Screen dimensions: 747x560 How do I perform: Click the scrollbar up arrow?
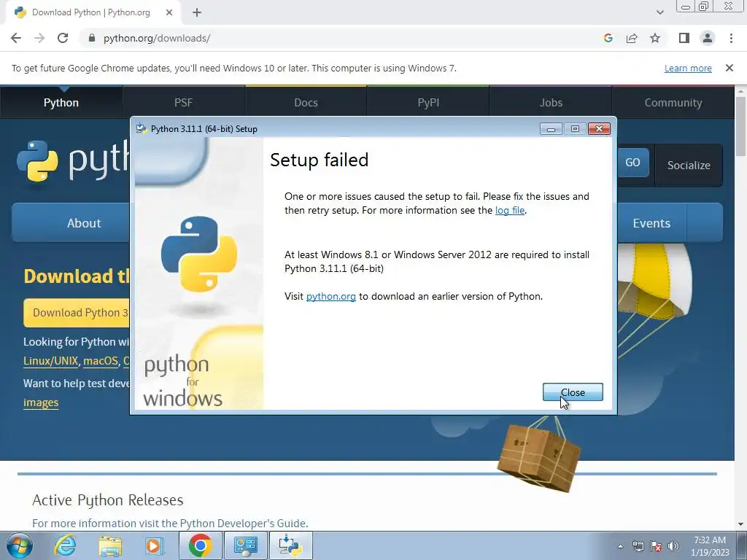click(741, 90)
